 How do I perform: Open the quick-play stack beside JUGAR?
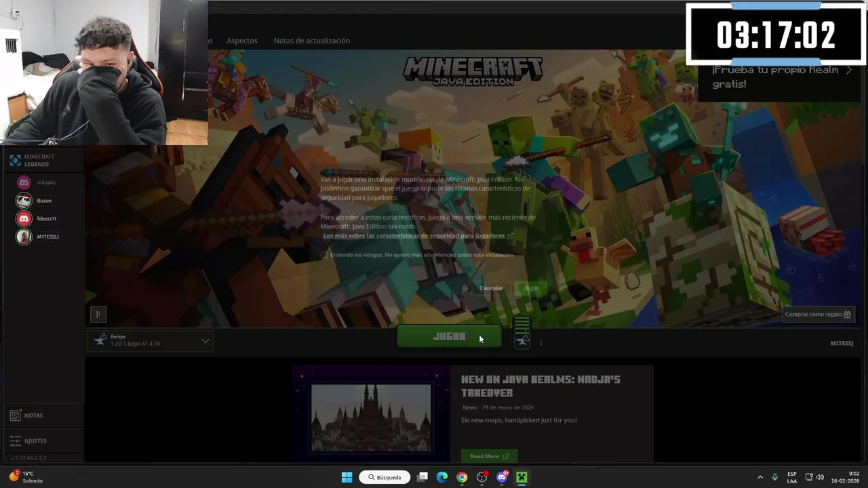pyautogui.click(x=522, y=333)
